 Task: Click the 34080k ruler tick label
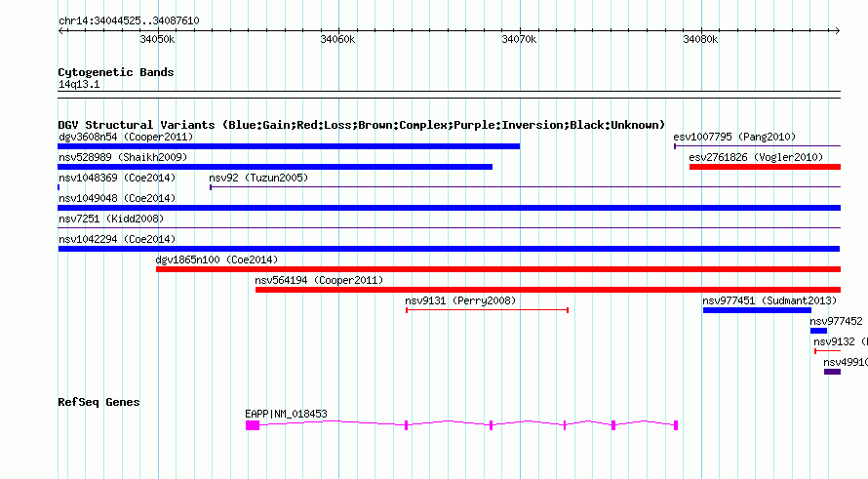coord(700,39)
